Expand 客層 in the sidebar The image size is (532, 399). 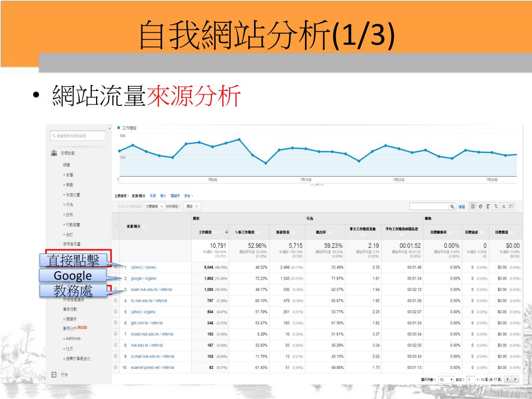68,175
